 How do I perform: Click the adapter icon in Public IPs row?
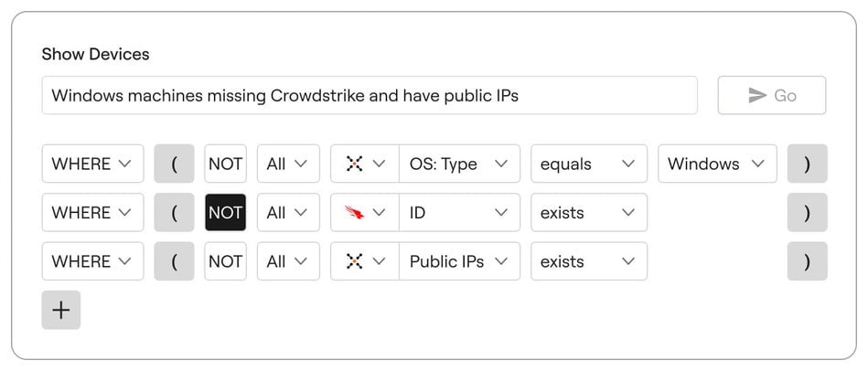coord(354,261)
